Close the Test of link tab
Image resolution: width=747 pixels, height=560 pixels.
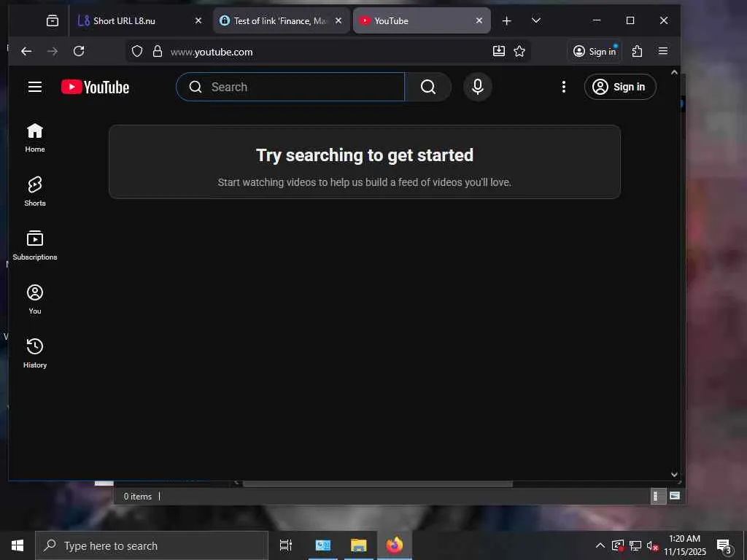(x=338, y=20)
